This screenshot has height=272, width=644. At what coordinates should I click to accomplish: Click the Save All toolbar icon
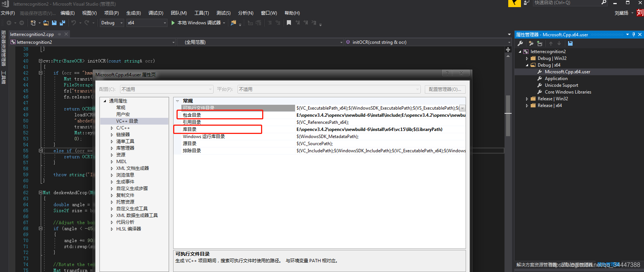pos(62,23)
